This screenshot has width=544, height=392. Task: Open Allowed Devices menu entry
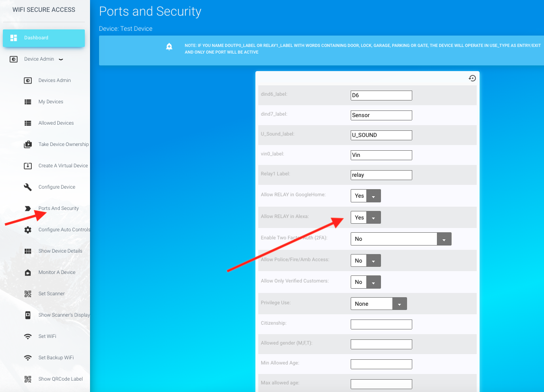[x=56, y=123]
